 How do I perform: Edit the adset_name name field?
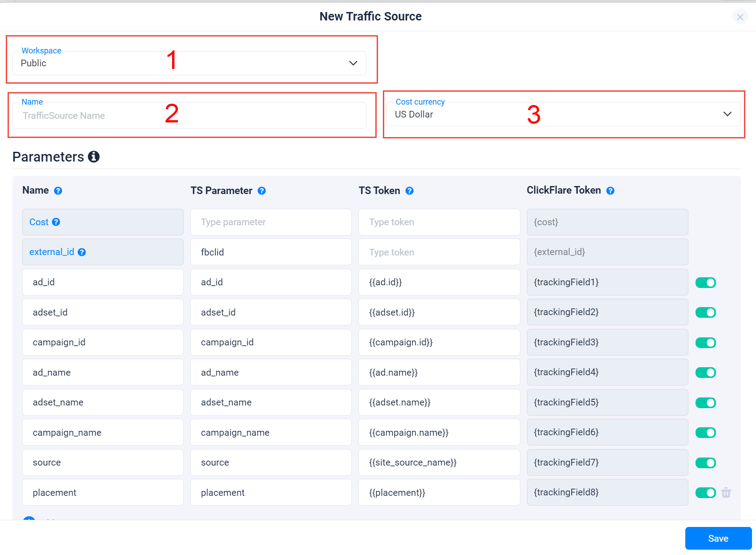103,402
